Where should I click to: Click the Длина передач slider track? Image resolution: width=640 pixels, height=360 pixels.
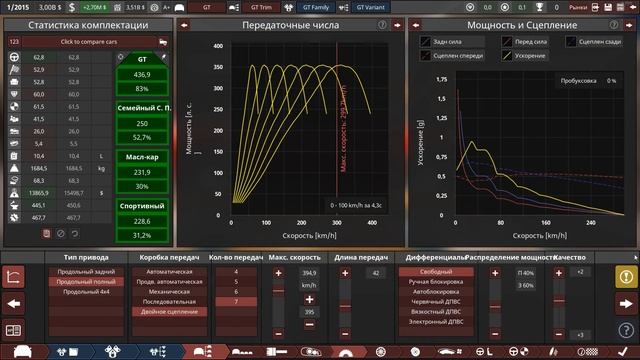tap(345, 303)
